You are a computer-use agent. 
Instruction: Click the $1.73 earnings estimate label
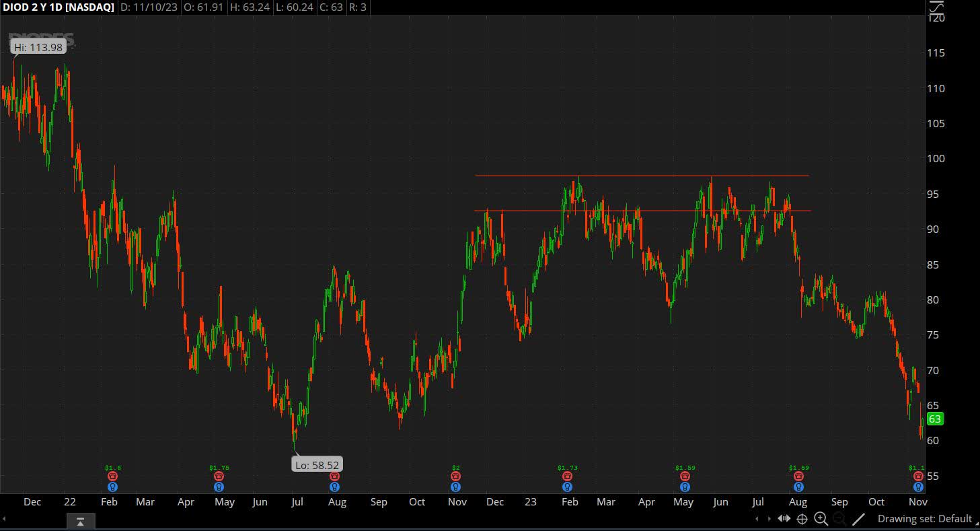coord(567,468)
